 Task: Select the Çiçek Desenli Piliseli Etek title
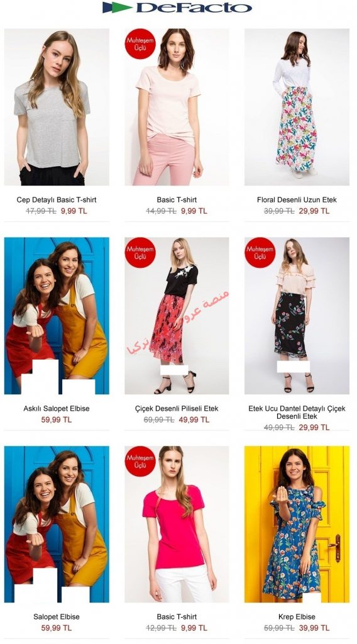177,409
